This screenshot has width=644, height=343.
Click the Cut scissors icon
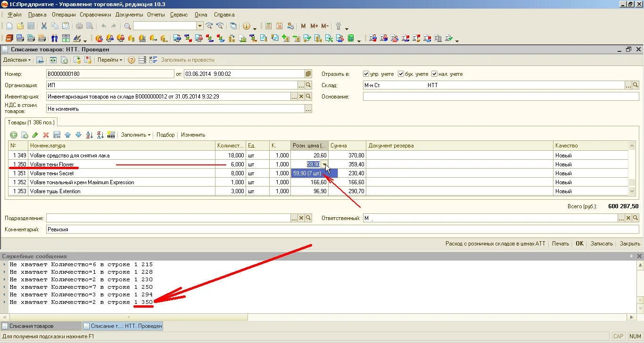(x=44, y=26)
